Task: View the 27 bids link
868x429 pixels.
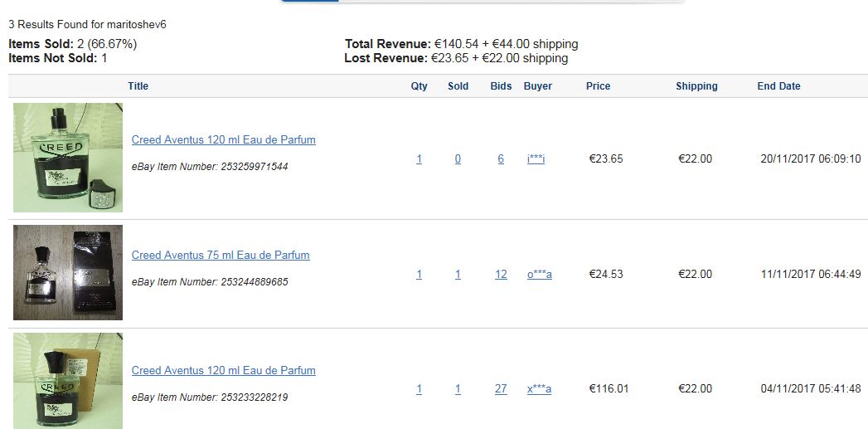Action: [x=501, y=389]
